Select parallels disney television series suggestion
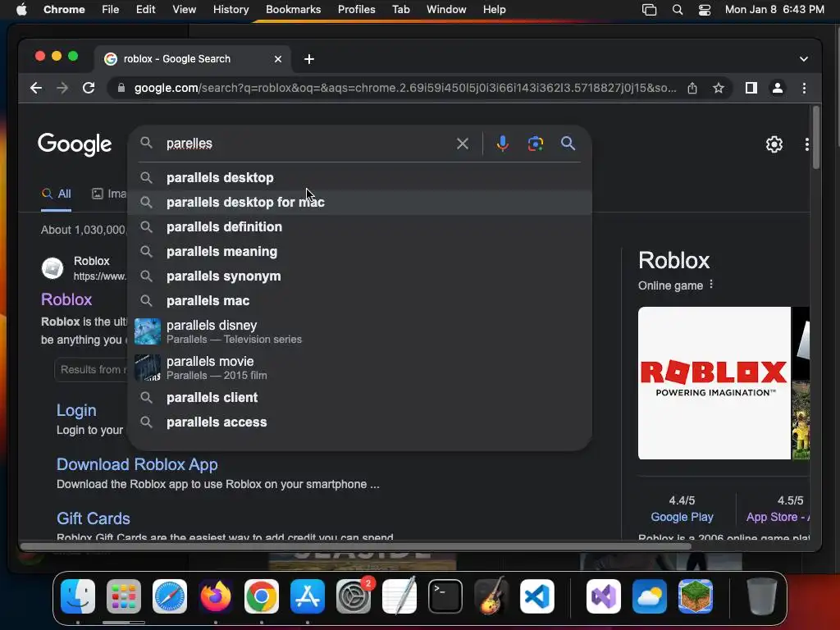The width and height of the screenshot is (840, 630). [x=359, y=331]
